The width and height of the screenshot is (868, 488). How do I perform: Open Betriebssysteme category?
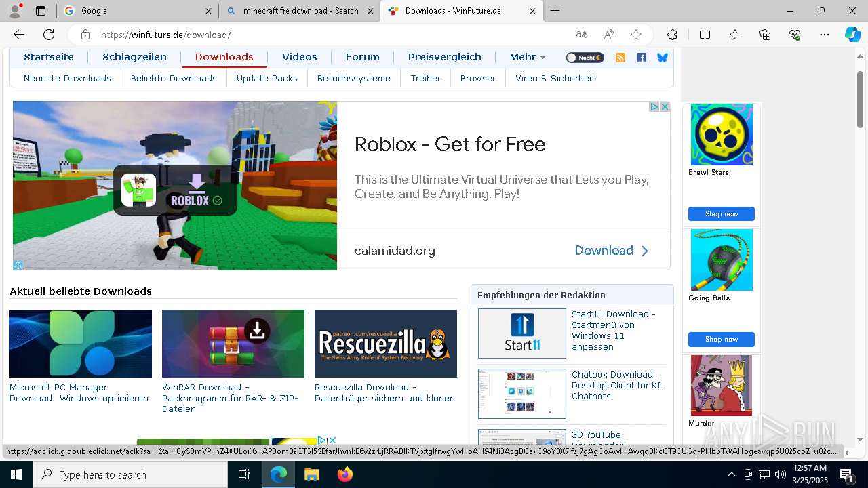[354, 78]
